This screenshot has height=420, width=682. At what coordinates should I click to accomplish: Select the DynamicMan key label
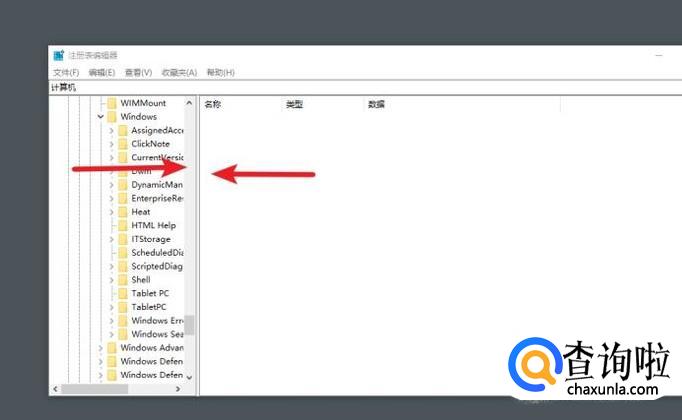(157, 185)
